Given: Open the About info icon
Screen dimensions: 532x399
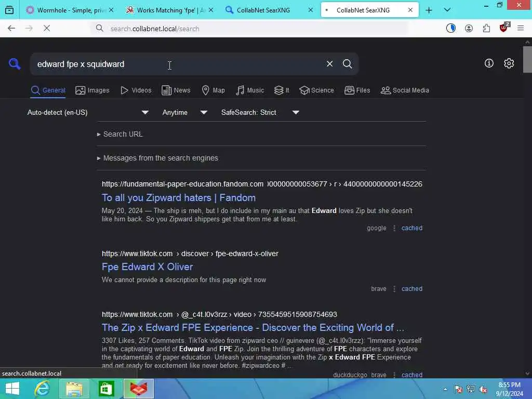Looking at the screenshot, I should (x=489, y=63).
